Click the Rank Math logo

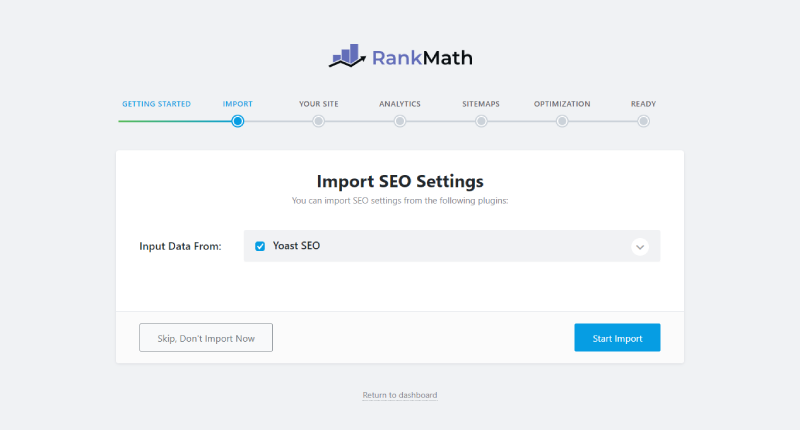click(400, 57)
